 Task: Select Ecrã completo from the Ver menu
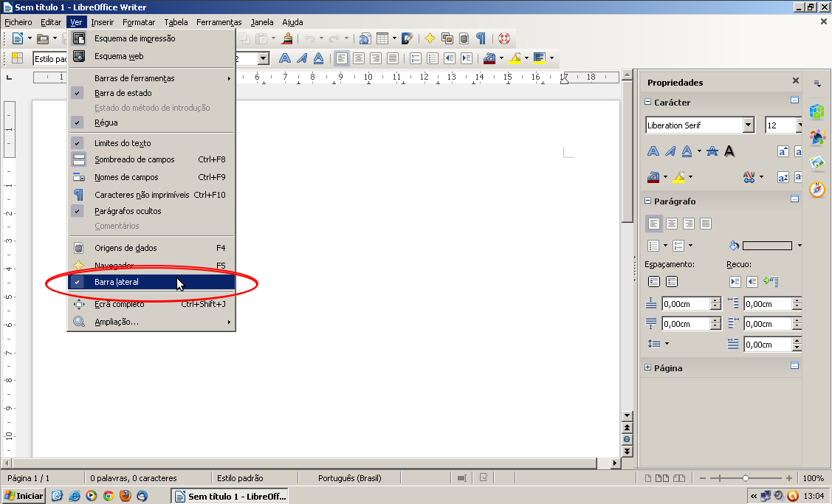(120, 304)
